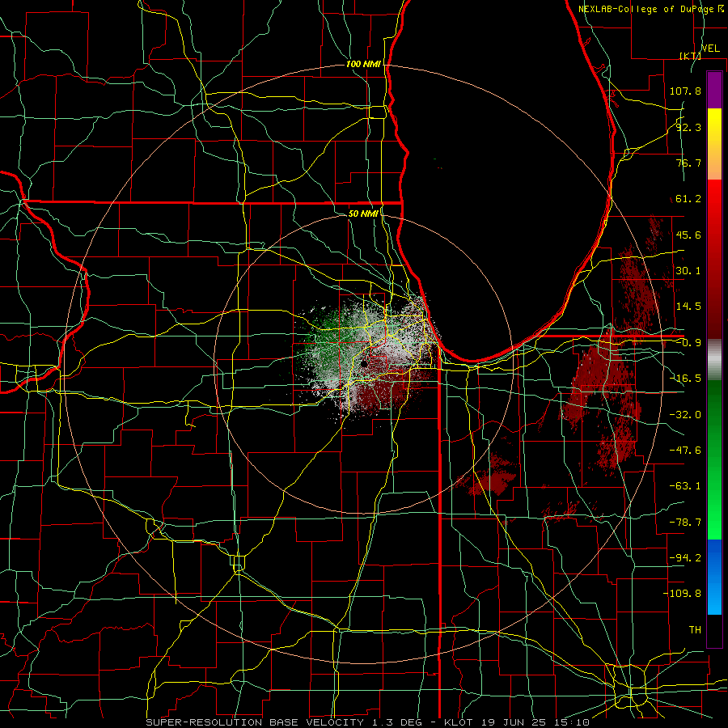Select the 14.5 velocity scale value

(688, 307)
